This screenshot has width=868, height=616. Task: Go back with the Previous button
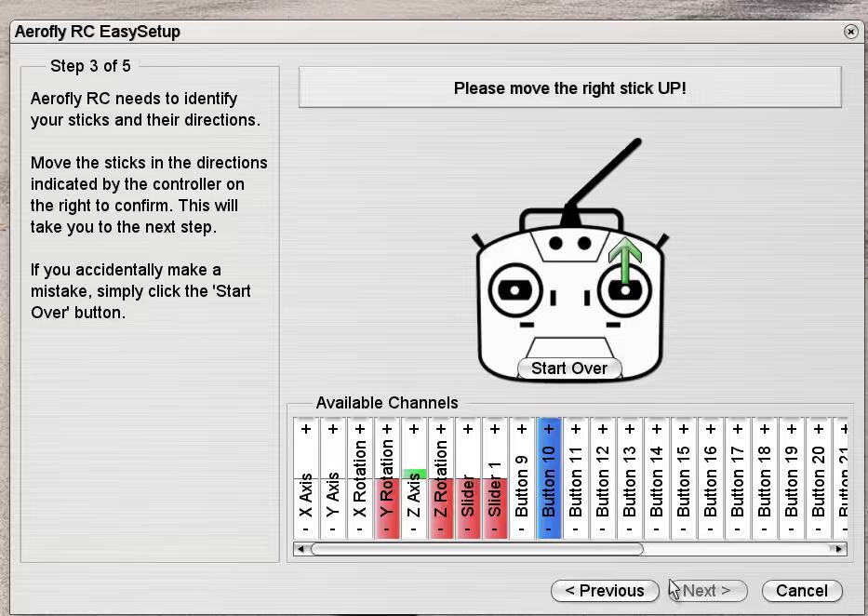605,591
